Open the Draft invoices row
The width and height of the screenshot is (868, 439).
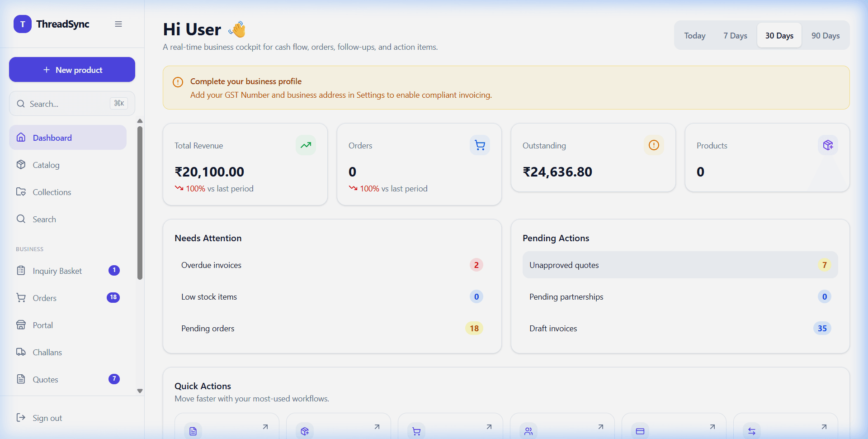[x=680, y=328]
